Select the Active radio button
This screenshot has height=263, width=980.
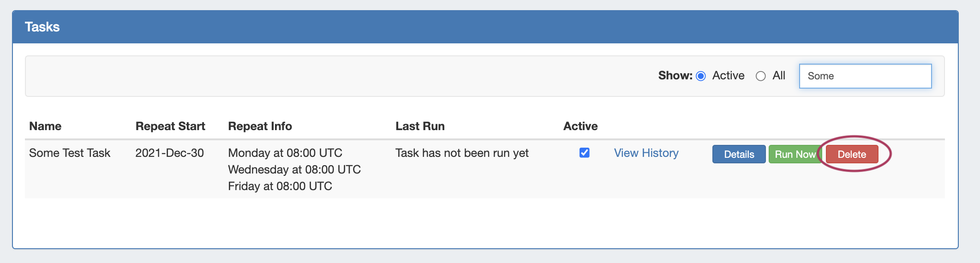pyautogui.click(x=701, y=76)
